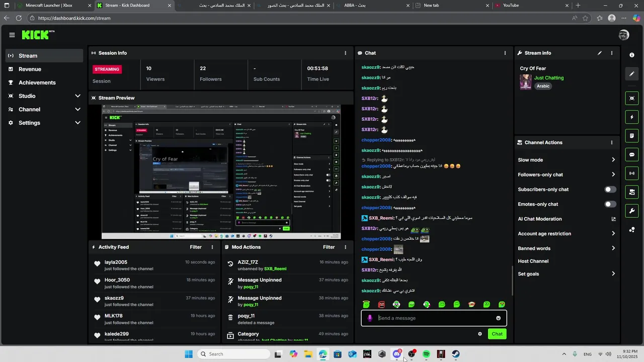Open Mod Actions three-dot options
This screenshot has width=644, height=362.
tap(345, 247)
